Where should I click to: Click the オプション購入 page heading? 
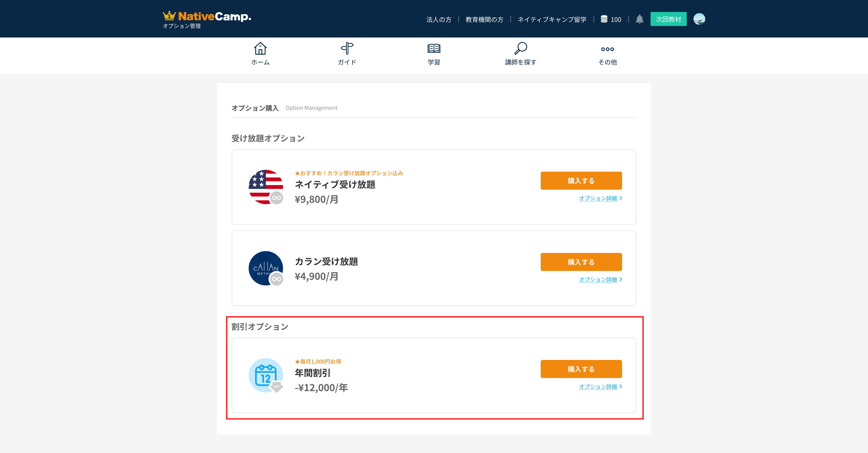tap(255, 108)
